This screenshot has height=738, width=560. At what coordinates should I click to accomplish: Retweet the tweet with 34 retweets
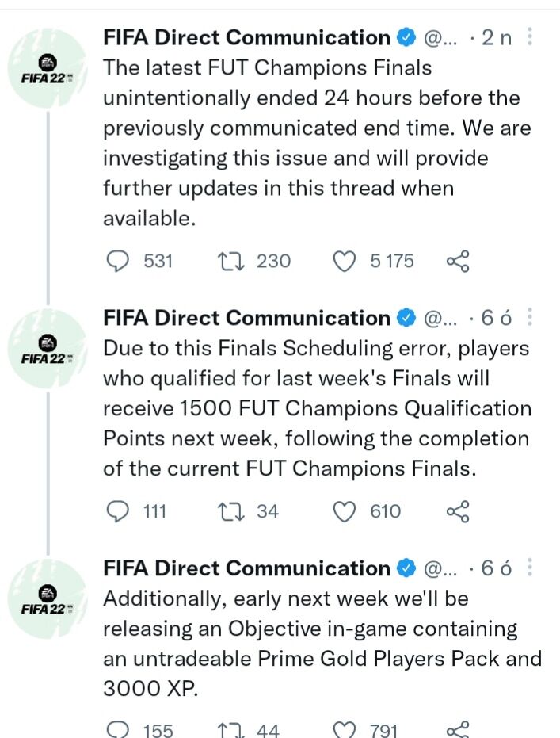pyautogui.click(x=230, y=511)
